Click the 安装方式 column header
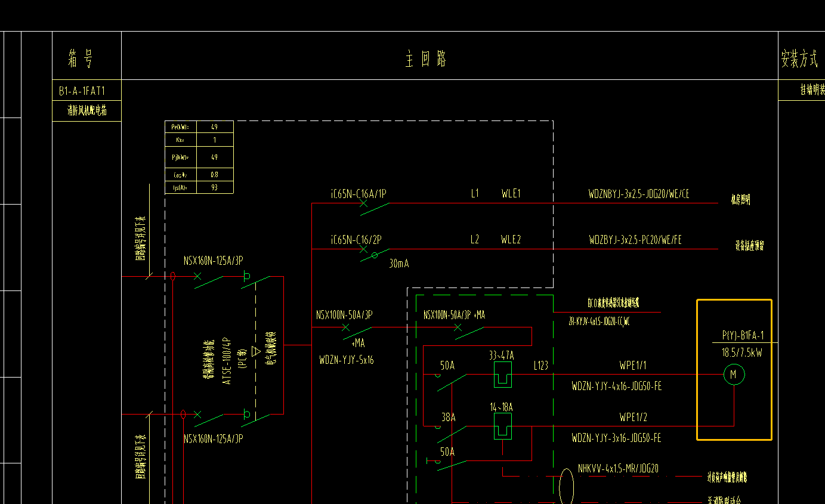Screen dimensions: 825x504 point(799,58)
